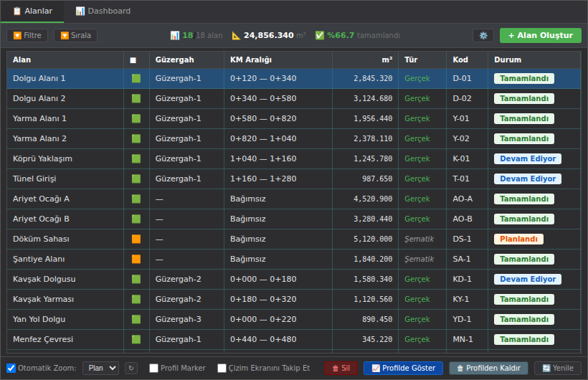Click the %66.7 tamamlandı stat
The height and width of the screenshot is (380, 588).
click(358, 35)
